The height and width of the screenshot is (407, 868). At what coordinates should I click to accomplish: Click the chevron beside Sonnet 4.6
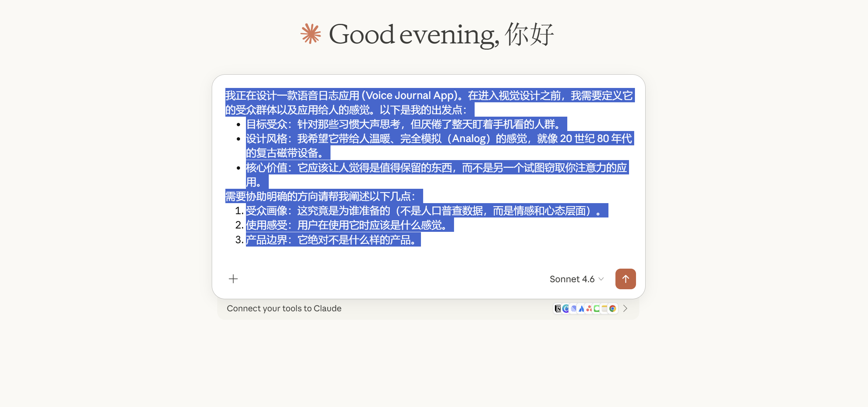click(601, 279)
